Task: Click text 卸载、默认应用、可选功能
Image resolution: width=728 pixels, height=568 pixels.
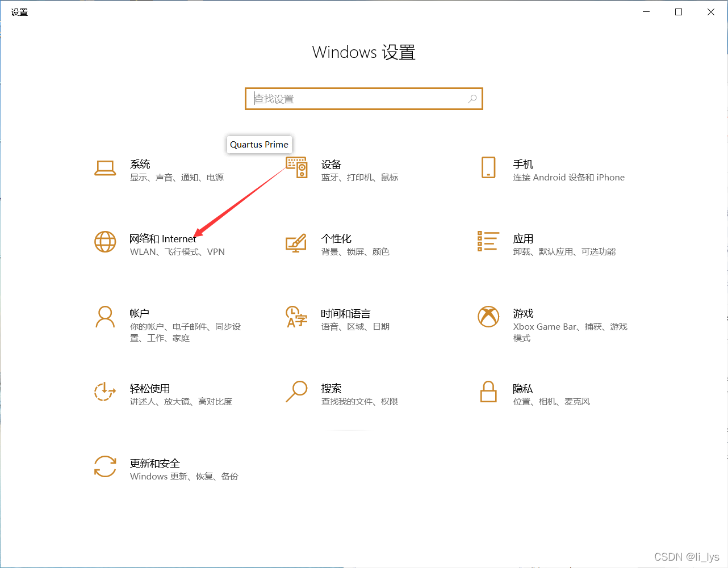Action: click(564, 252)
